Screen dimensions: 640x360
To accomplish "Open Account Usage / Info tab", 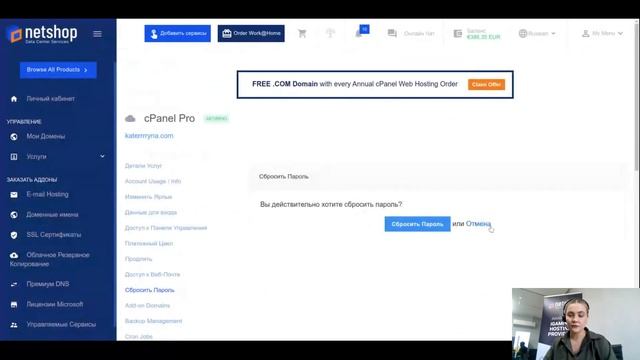I will click(x=153, y=181).
